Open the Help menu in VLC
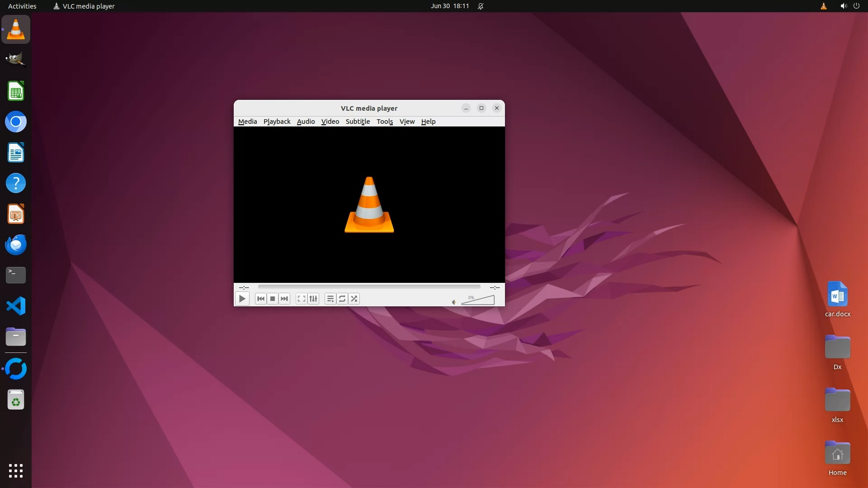 tap(428, 122)
